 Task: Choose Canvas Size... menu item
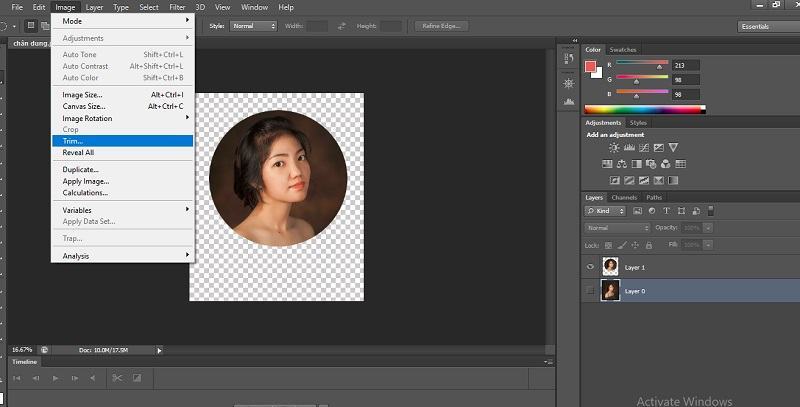tap(122, 106)
